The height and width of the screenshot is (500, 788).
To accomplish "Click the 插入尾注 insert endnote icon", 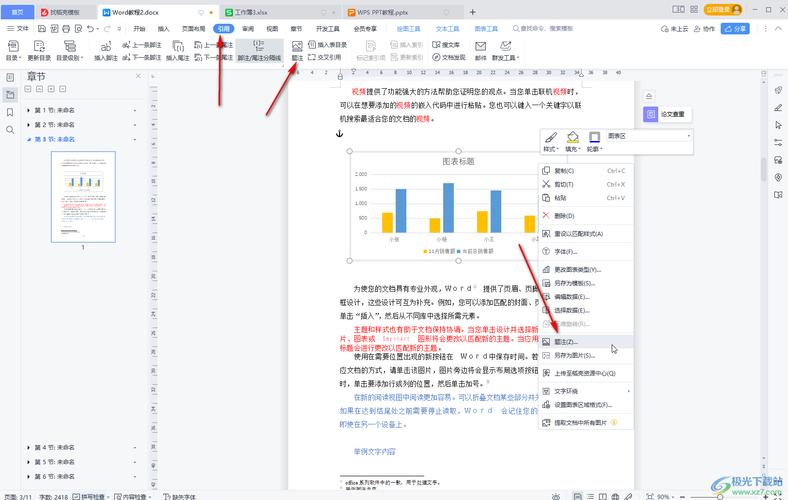I will 178,50.
